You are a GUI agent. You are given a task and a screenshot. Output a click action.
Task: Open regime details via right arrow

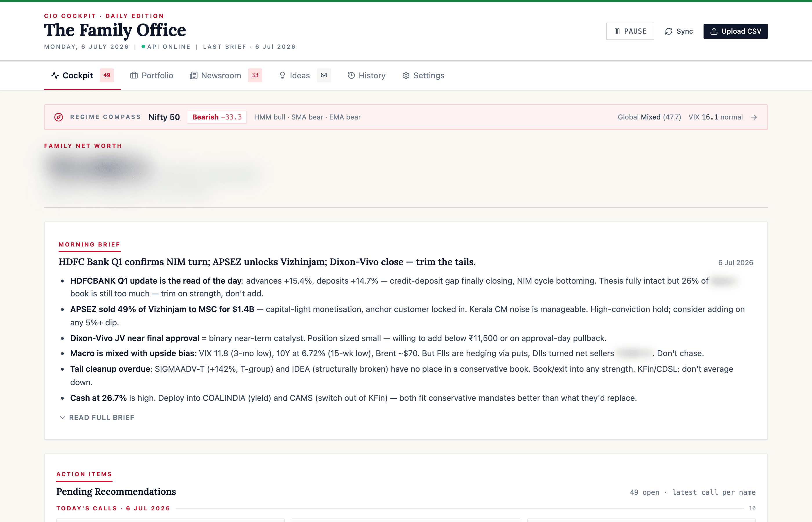coord(754,117)
